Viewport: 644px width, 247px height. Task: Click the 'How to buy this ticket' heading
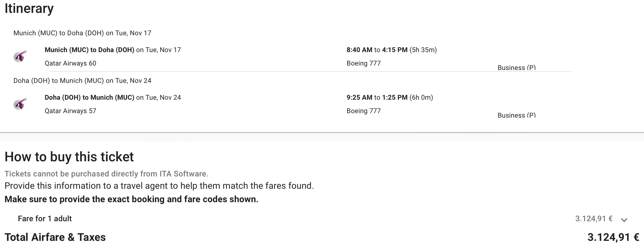point(69,157)
